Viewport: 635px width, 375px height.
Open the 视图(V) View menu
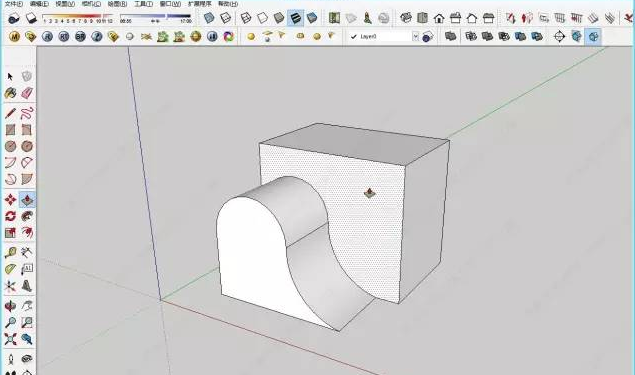tap(65, 4)
